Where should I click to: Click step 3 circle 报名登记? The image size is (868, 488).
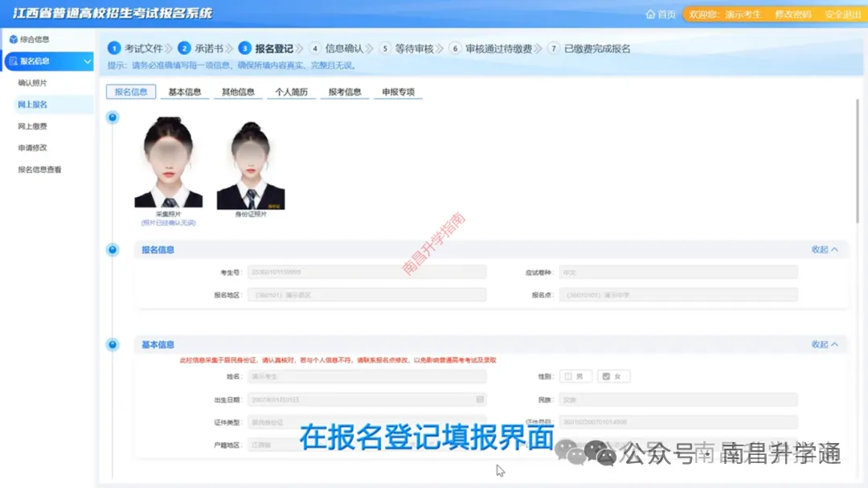click(244, 48)
